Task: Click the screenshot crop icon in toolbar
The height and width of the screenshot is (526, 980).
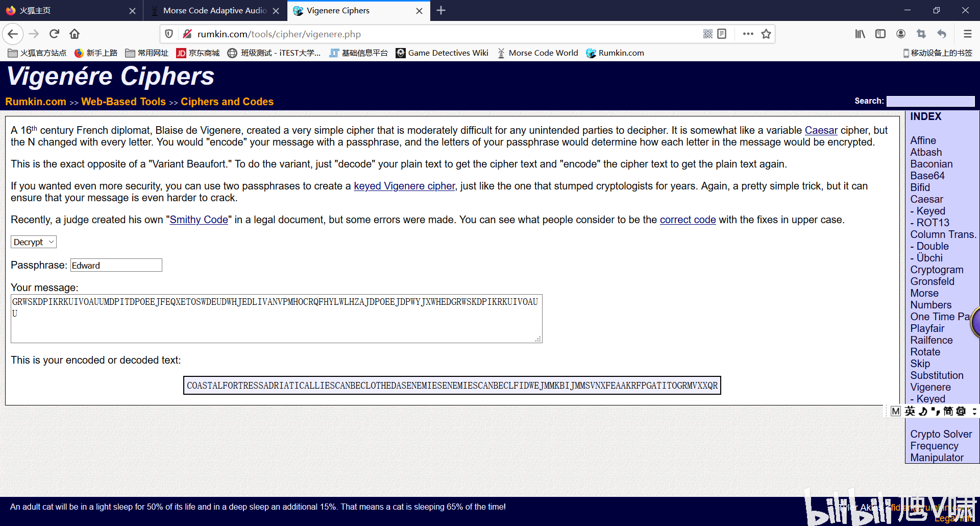Action: 921,34
